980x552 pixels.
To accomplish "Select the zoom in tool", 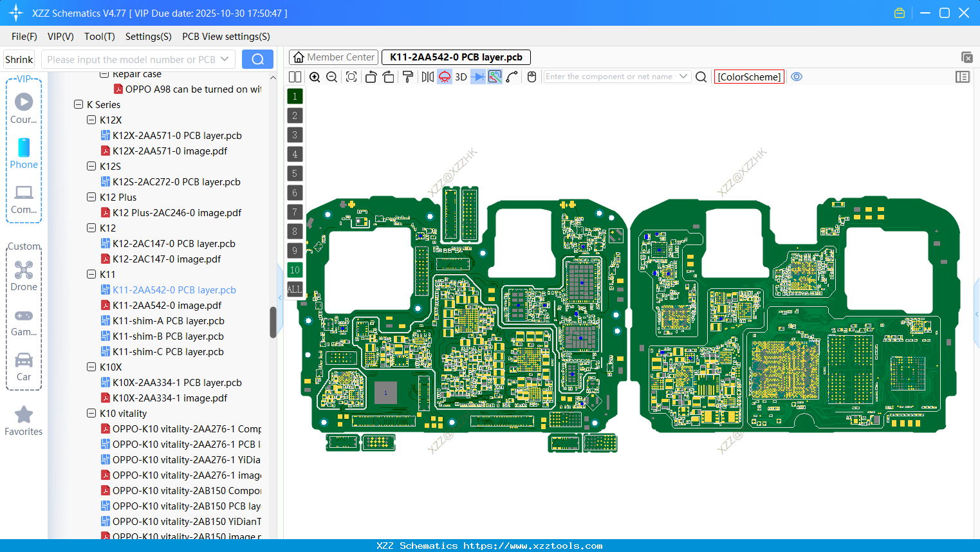I will [x=315, y=77].
